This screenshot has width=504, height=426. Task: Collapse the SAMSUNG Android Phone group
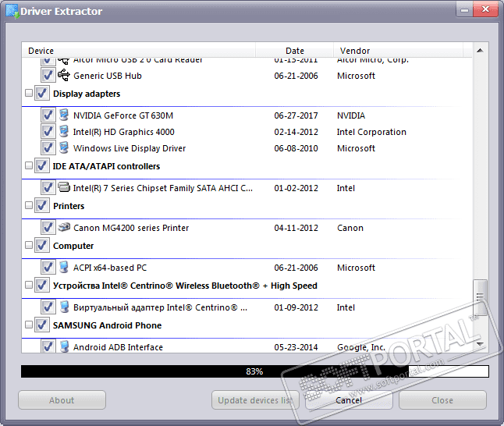tap(29, 325)
